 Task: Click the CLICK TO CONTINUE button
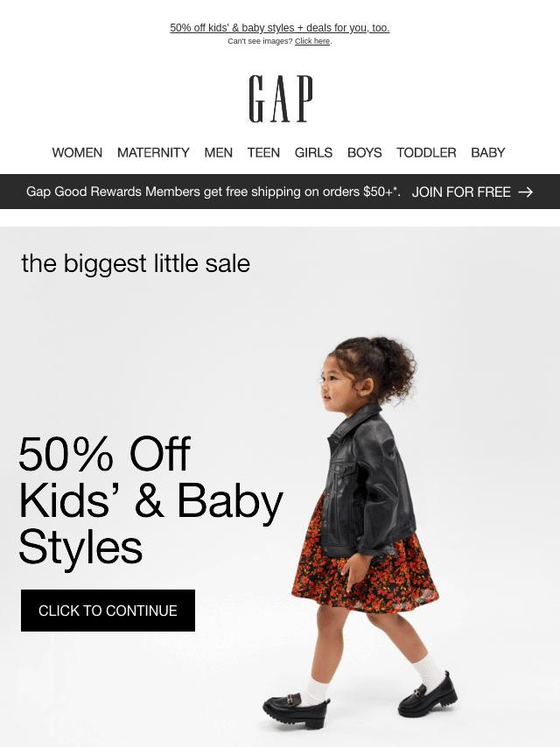(x=108, y=611)
